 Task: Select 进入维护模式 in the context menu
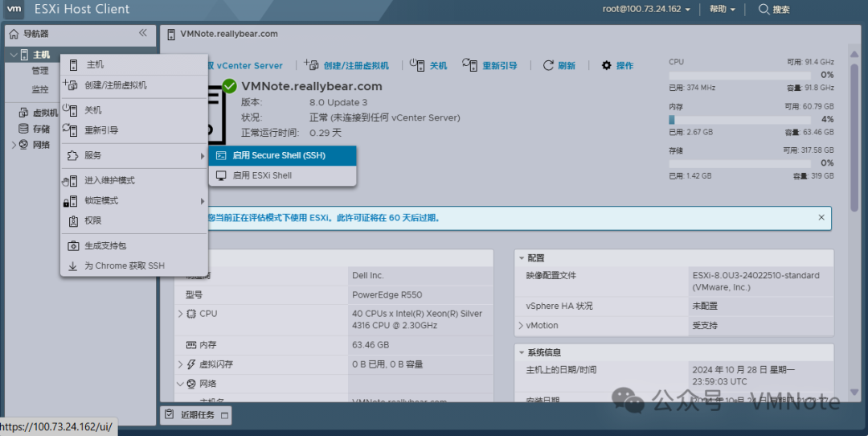[134, 181]
